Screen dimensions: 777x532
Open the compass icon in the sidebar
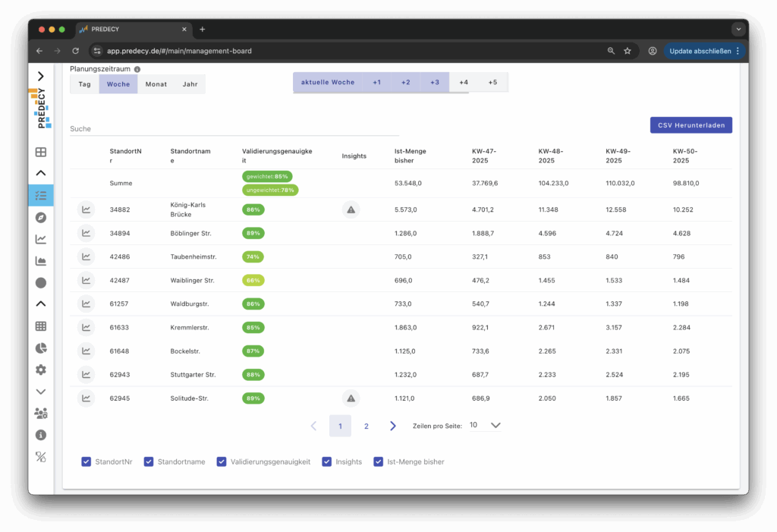[x=41, y=217]
